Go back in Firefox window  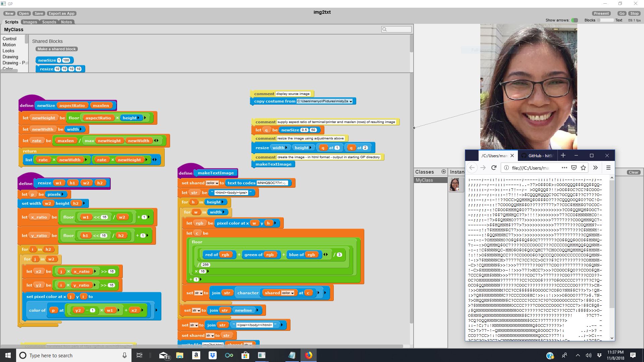pos(472,168)
